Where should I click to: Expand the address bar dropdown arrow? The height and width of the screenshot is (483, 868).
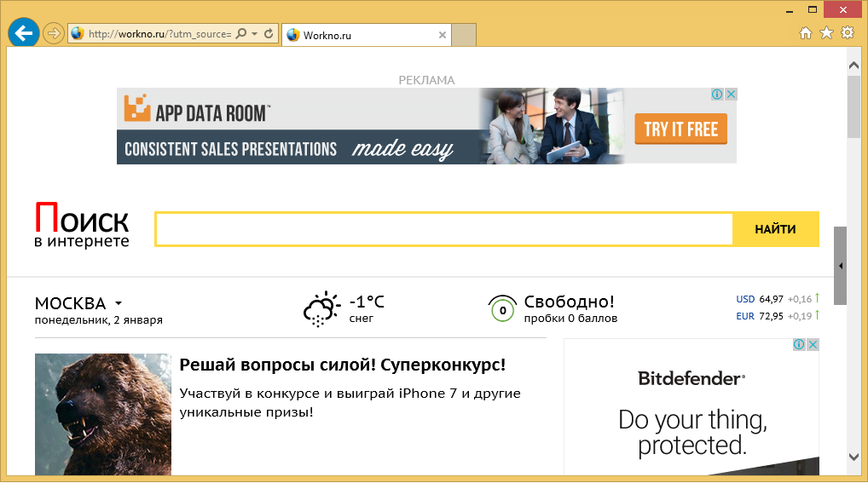(254, 34)
